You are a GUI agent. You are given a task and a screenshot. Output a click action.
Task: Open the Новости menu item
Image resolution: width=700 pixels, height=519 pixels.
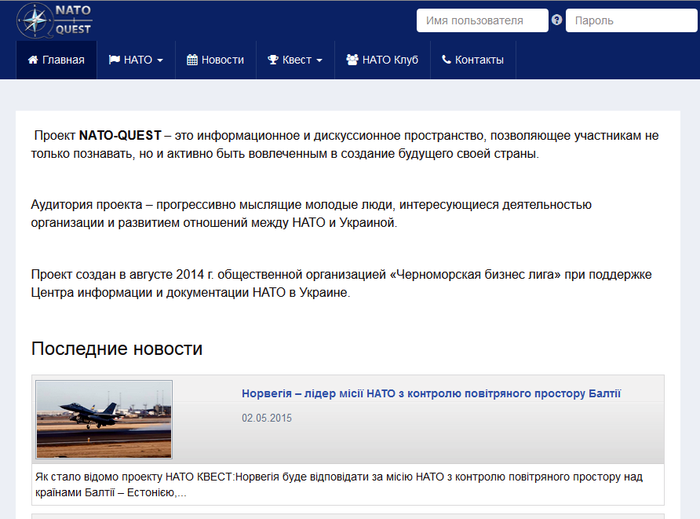(216, 60)
